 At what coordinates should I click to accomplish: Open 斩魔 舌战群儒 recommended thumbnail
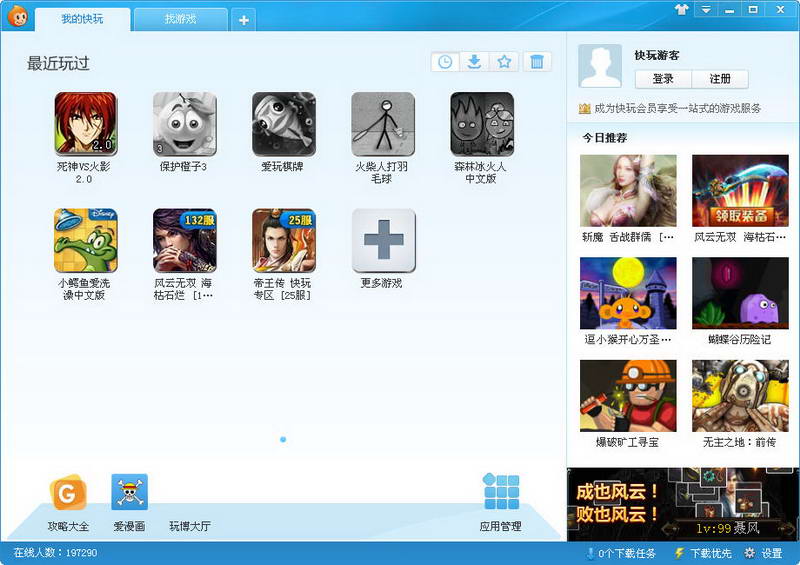(x=628, y=191)
